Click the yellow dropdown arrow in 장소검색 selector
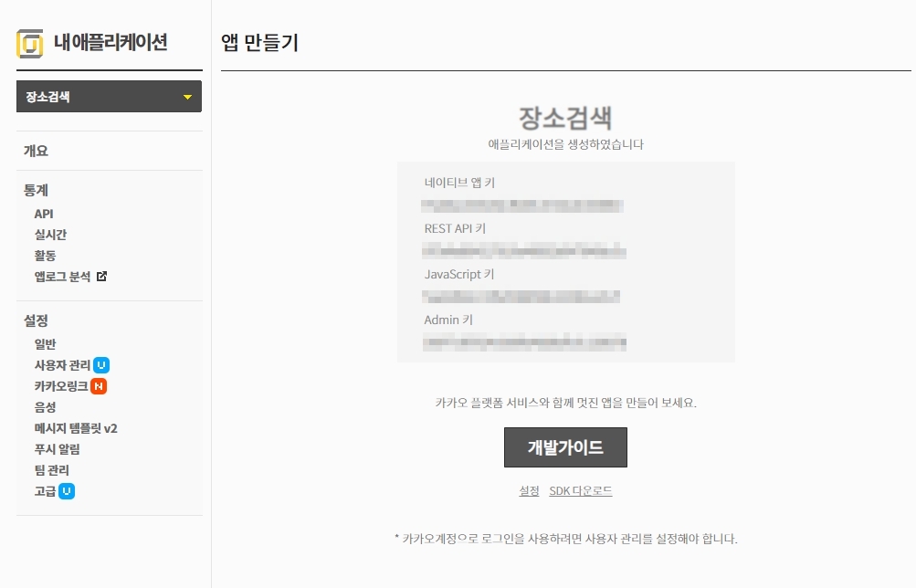This screenshot has width=916, height=588. (187, 97)
